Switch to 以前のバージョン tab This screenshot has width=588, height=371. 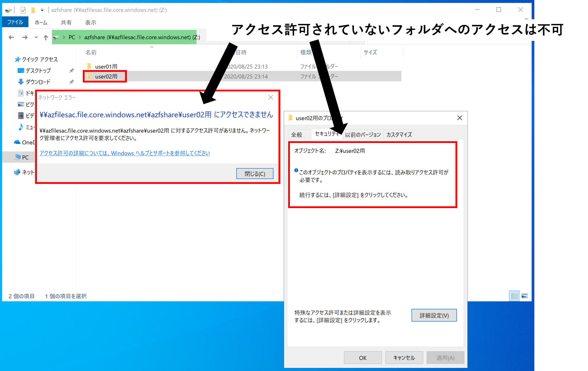click(363, 134)
